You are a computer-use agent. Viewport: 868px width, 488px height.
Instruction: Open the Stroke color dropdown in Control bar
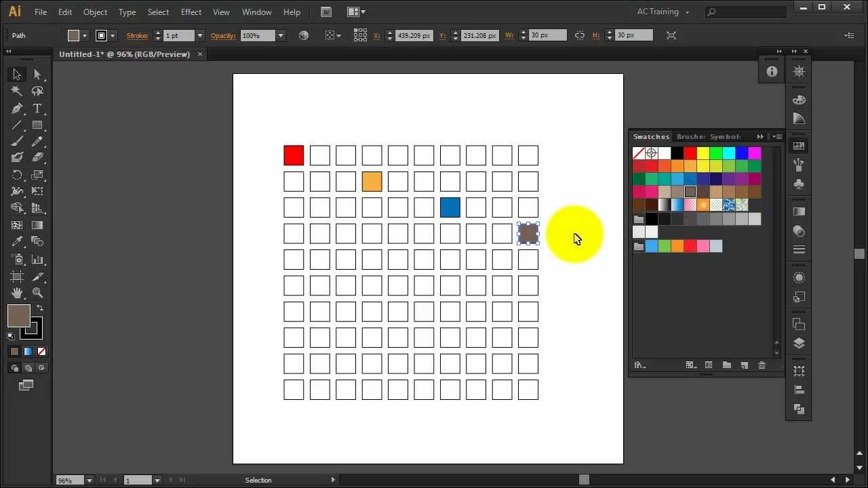(113, 36)
